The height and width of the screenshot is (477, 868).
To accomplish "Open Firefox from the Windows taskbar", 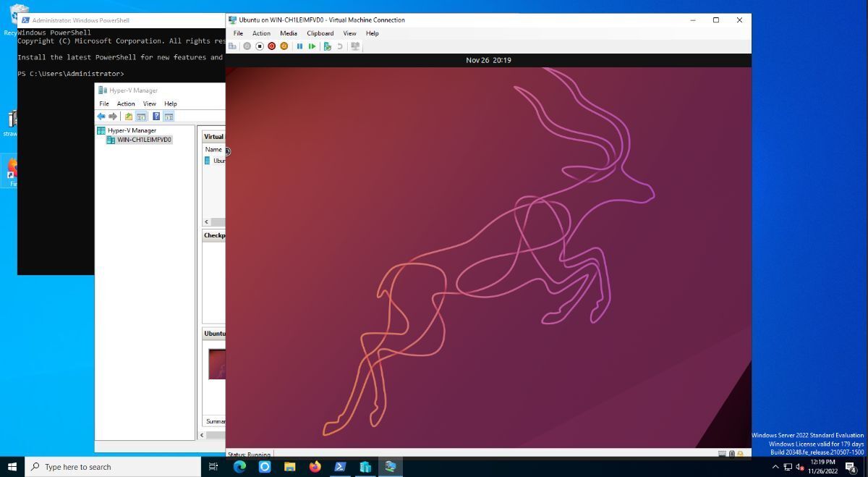I will click(315, 467).
